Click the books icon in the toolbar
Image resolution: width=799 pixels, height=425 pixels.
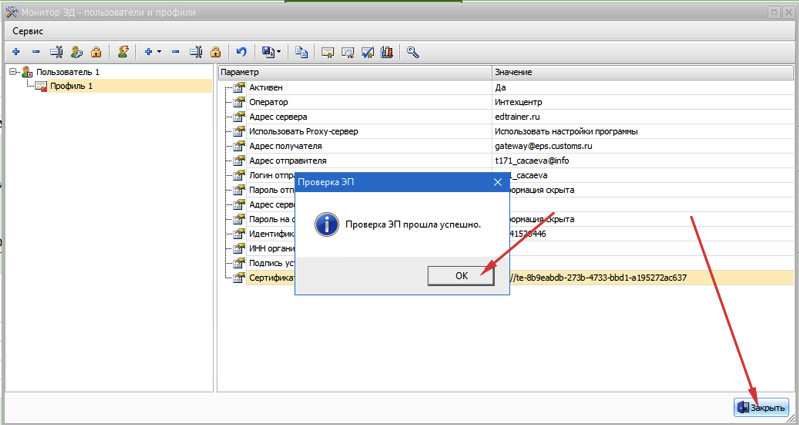pos(387,52)
